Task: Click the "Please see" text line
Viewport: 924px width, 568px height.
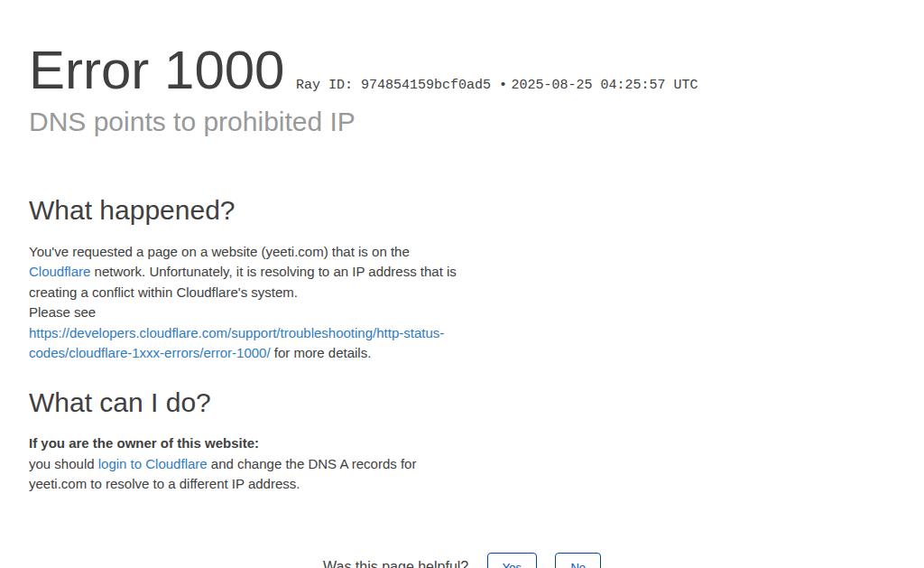Action: point(62,312)
